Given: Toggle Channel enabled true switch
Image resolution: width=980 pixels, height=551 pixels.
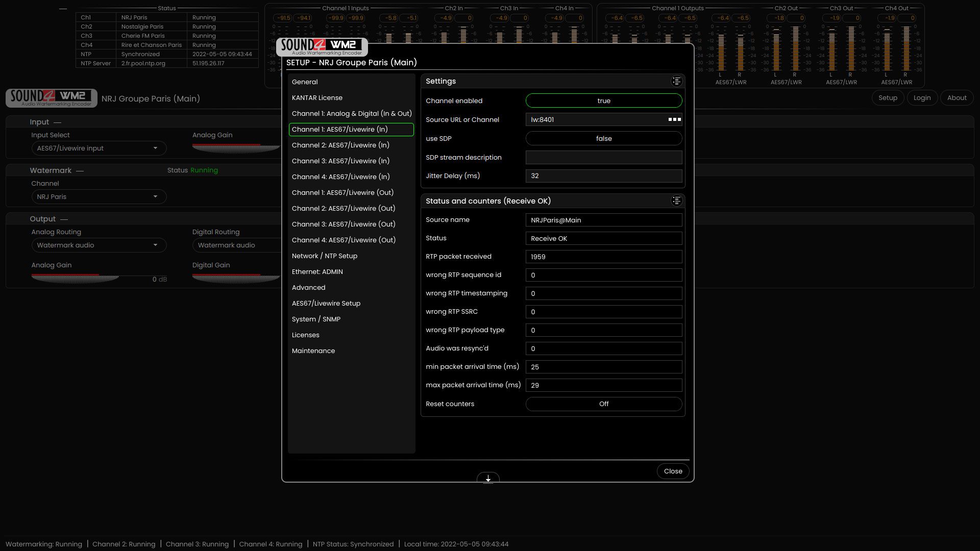Looking at the screenshot, I should [603, 101].
